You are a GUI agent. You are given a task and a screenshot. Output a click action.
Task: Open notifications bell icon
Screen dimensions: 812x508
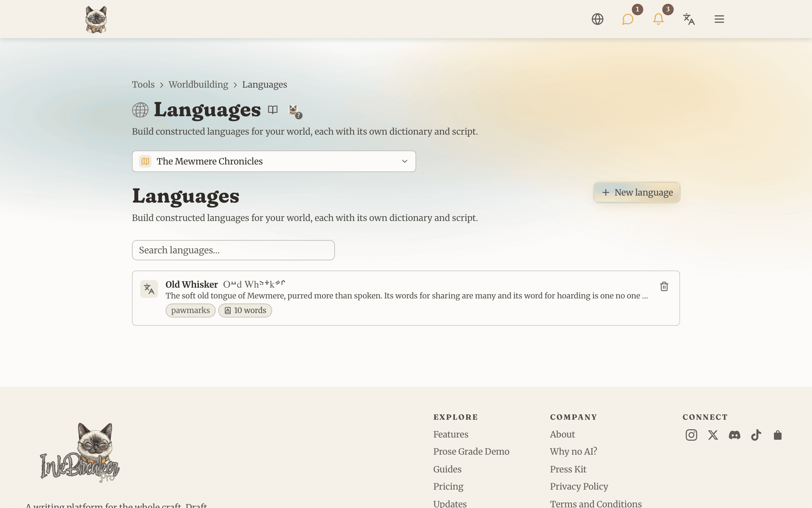point(658,19)
